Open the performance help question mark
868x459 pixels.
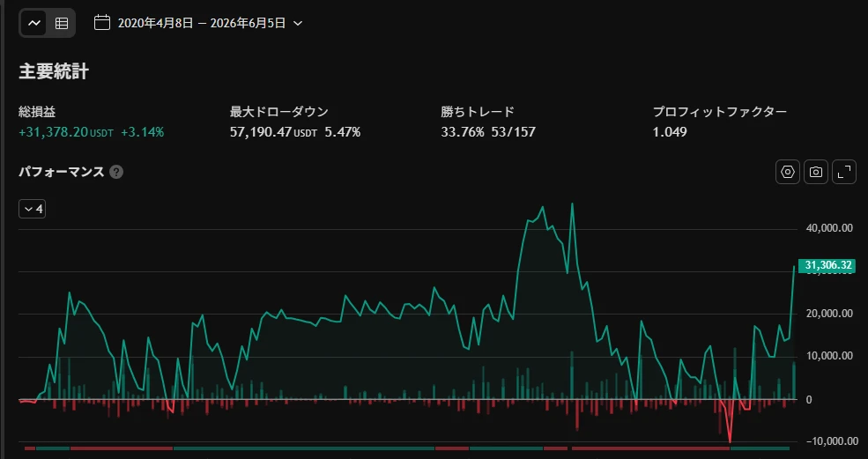click(116, 172)
